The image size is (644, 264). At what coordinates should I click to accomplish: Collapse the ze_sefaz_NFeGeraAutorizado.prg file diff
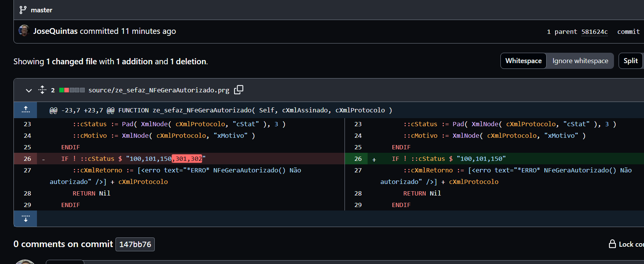point(28,90)
